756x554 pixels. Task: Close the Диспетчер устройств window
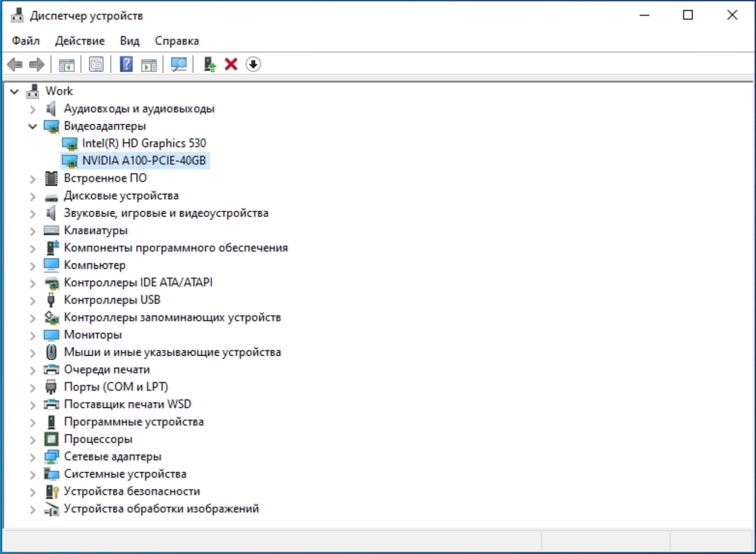point(732,15)
